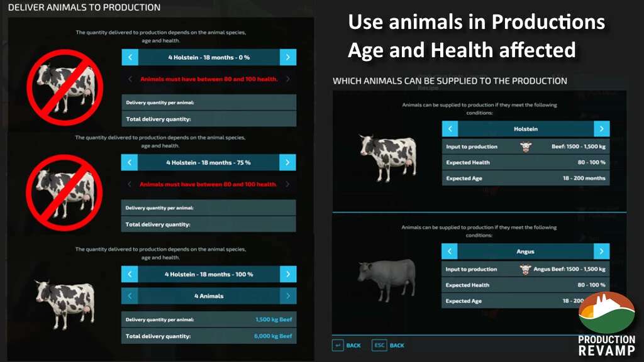Click the beef icon in Holstein input row

click(525, 146)
